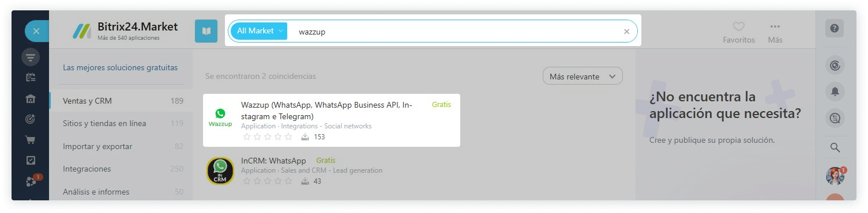This screenshot has width=868, height=213.
Task: Click the Wazzup star rating
Action: pos(268,137)
